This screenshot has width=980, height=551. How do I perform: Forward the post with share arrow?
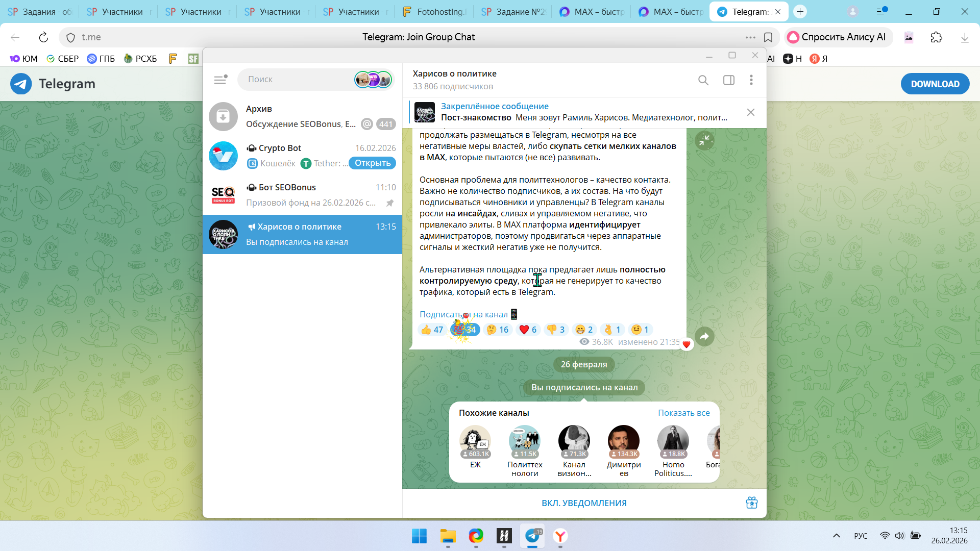tap(704, 336)
